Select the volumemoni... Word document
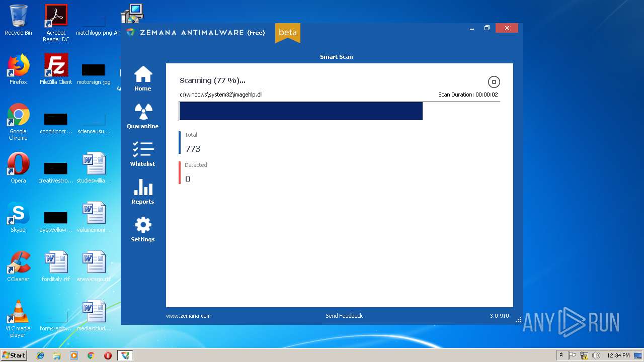Viewport: 644px width, 362px height. coord(94,217)
